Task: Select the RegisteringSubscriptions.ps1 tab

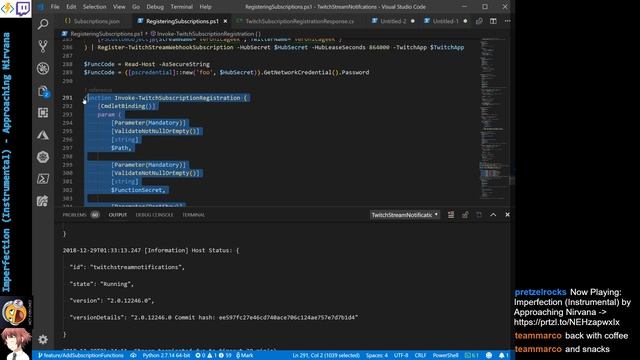Action: click(182, 21)
